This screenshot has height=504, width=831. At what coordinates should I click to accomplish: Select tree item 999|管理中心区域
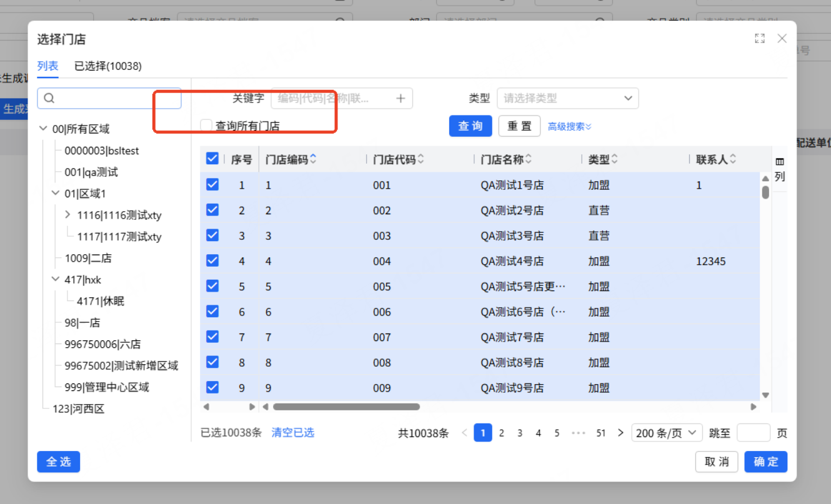pyautogui.click(x=107, y=387)
